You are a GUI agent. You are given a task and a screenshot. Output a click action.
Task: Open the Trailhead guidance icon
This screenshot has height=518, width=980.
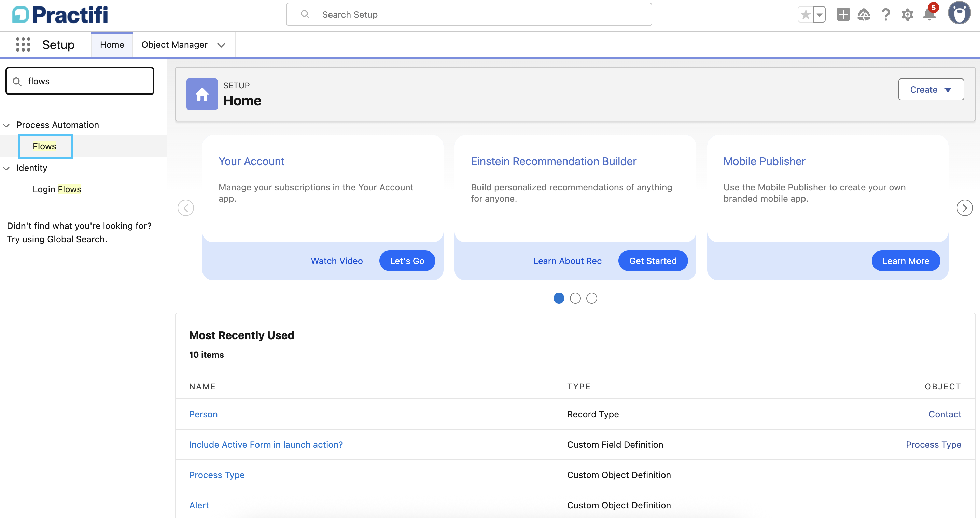click(864, 15)
